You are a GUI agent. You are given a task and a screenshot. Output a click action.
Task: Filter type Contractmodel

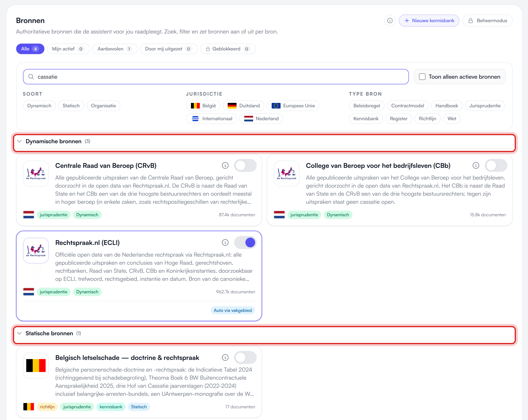coord(408,106)
